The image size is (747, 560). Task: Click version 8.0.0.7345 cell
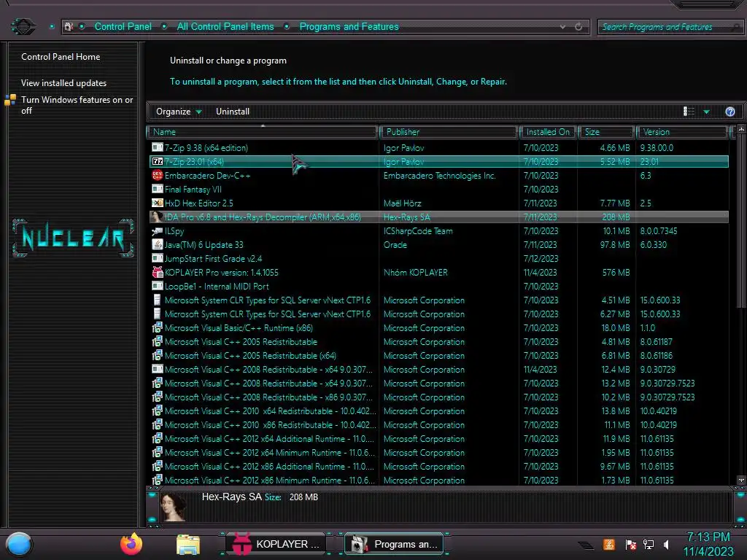pos(659,231)
